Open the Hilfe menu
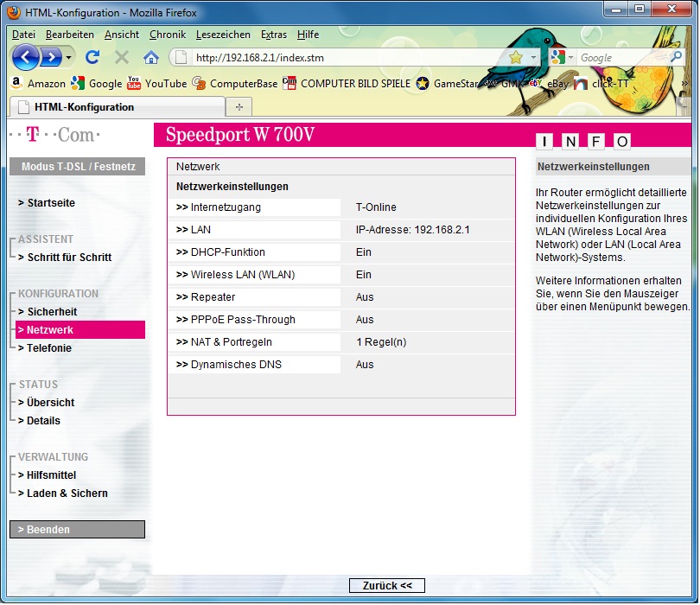This screenshot has width=700, height=605. (x=308, y=35)
